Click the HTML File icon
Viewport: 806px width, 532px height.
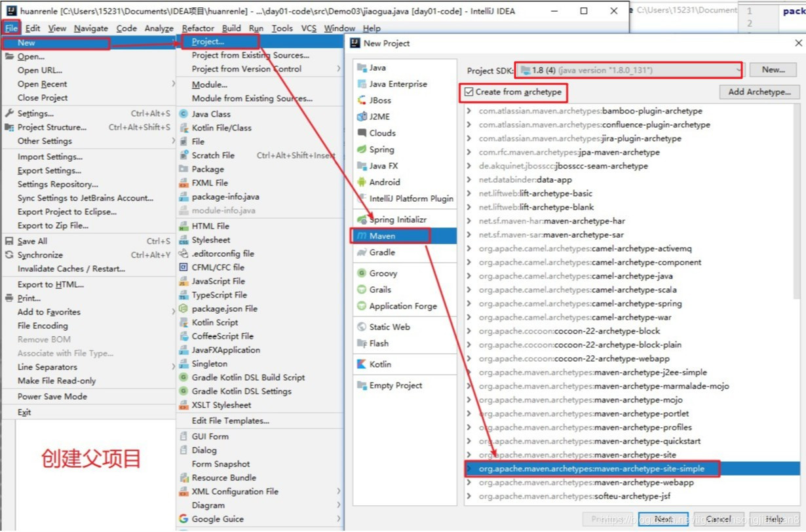point(184,226)
